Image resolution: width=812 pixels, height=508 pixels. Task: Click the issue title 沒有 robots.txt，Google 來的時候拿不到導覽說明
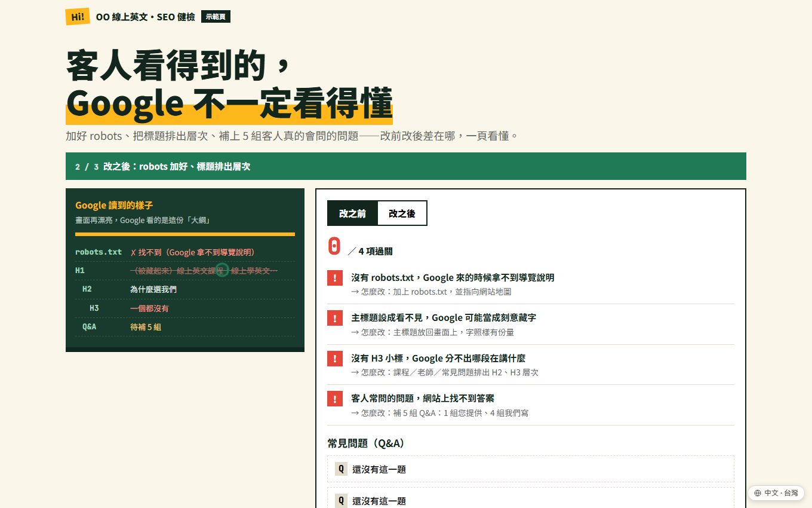pyautogui.click(x=453, y=277)
